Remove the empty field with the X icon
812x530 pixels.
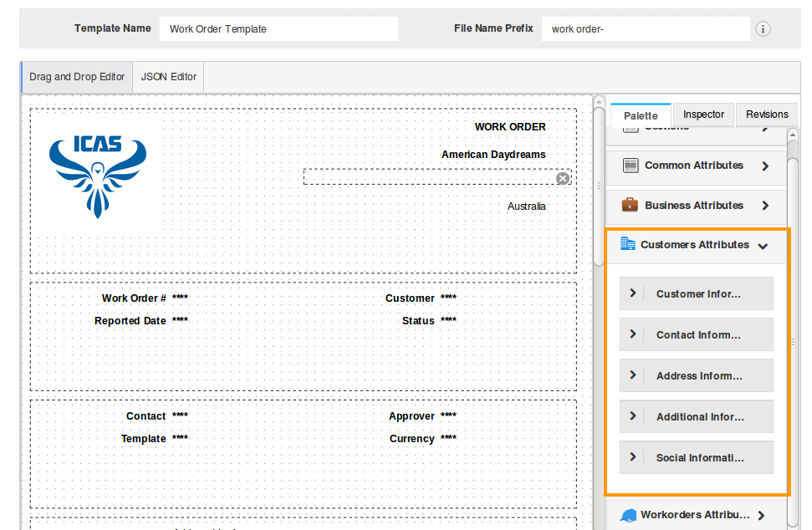(x=563, y=178)
